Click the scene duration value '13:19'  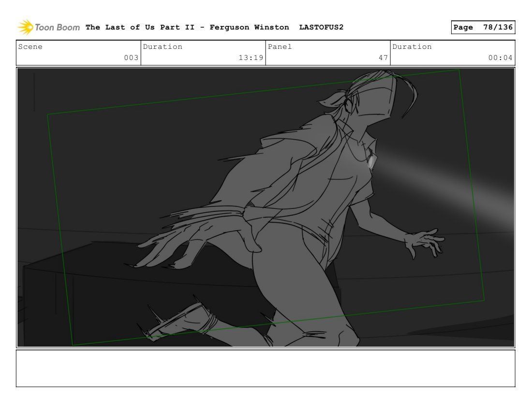point(251,58)
